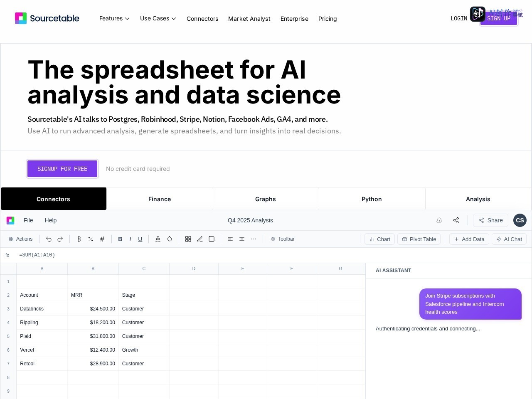Select the $31,800.00 cell
This screenshot has width=532, height=399.
pyautogui.click(x=93, y=336)
